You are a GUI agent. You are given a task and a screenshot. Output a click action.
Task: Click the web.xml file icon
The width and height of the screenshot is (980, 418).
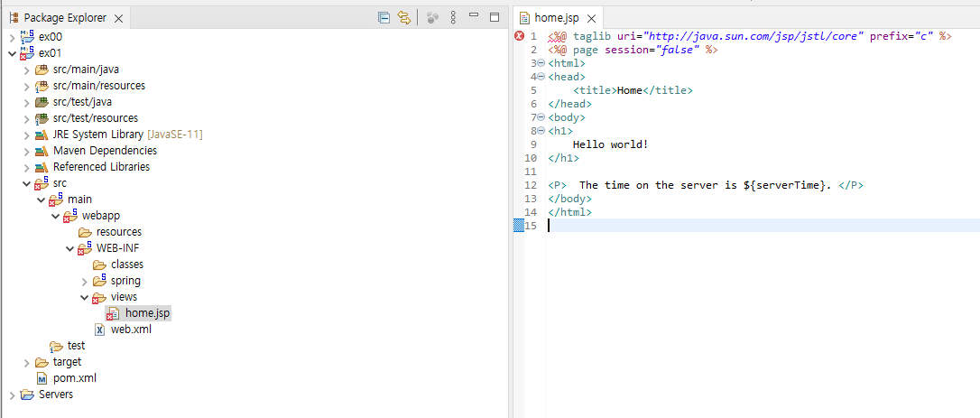(x=100, y=330)
